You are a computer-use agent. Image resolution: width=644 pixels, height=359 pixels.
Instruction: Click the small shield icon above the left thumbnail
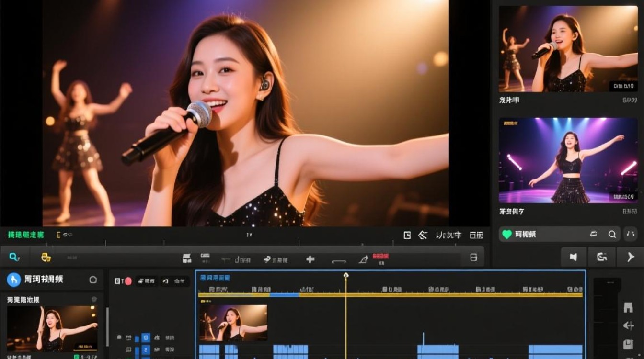94,299
